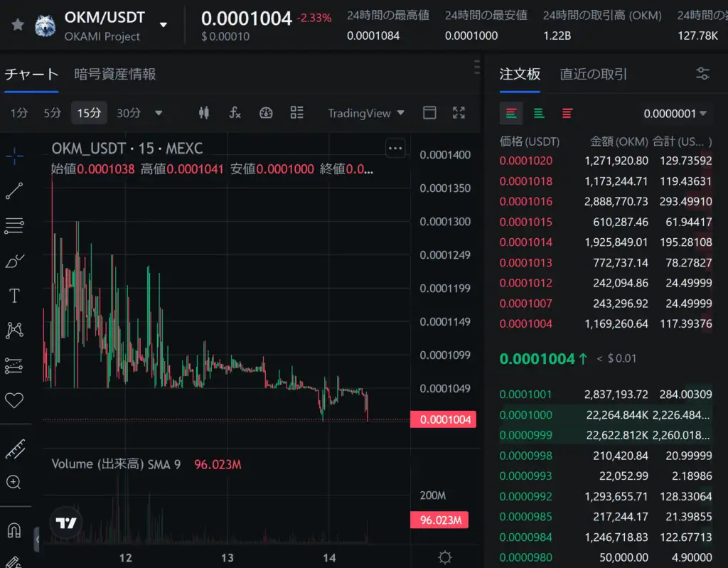This screenshot has width=728, height=568.
Task: Click the red 0.0001004 price axis label
Action: pyautogui.click(x=444, y=419)
